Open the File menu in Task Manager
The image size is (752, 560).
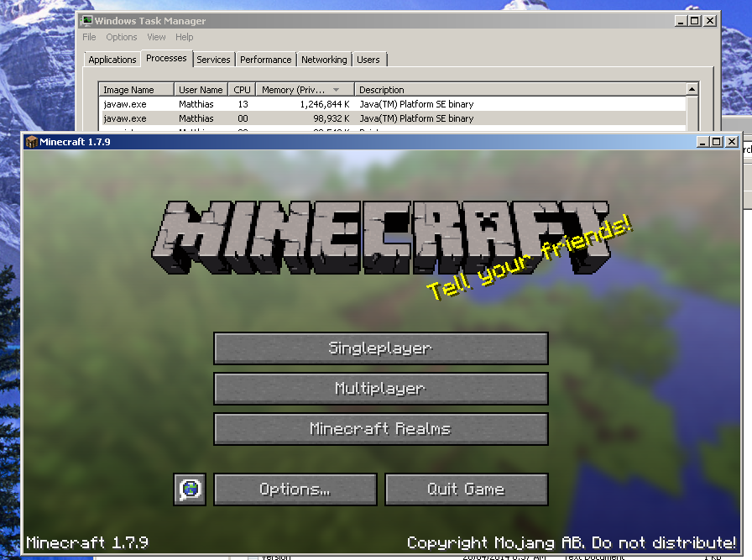89,37
